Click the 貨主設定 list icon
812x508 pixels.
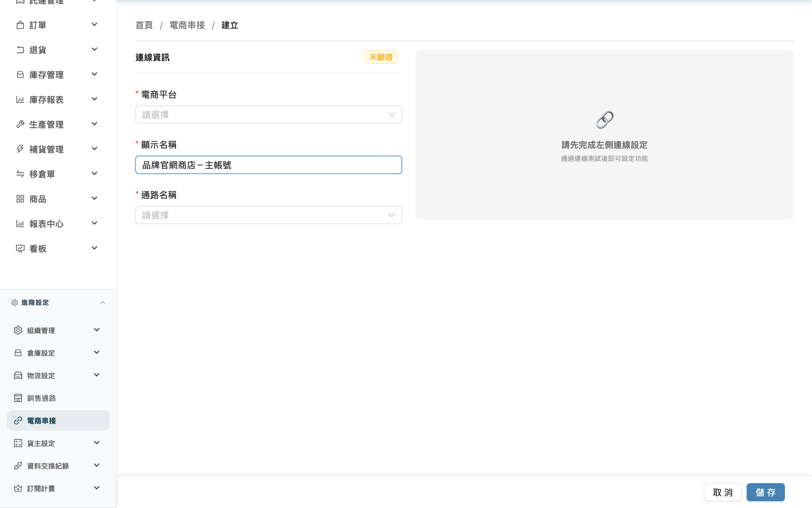[x=18, y=443]
